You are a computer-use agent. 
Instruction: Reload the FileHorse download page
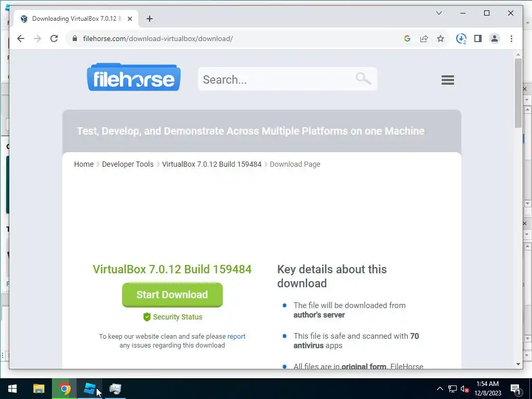click(54, 38)
